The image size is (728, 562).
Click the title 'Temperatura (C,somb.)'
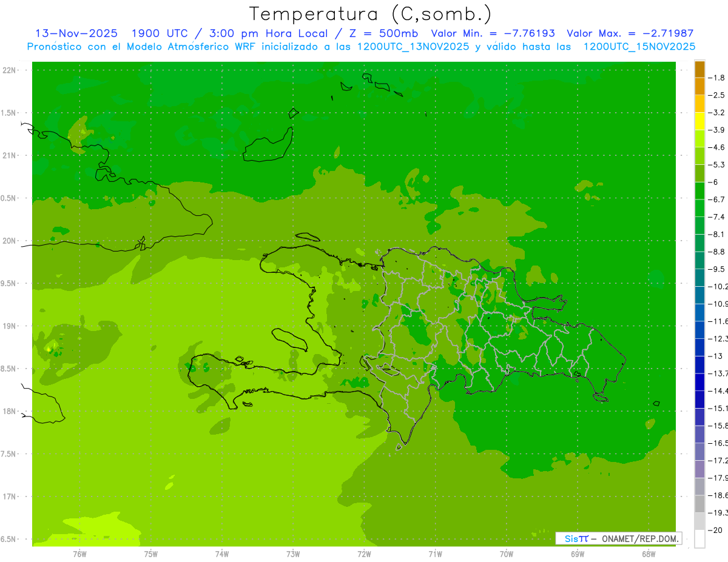pos(370,13)
